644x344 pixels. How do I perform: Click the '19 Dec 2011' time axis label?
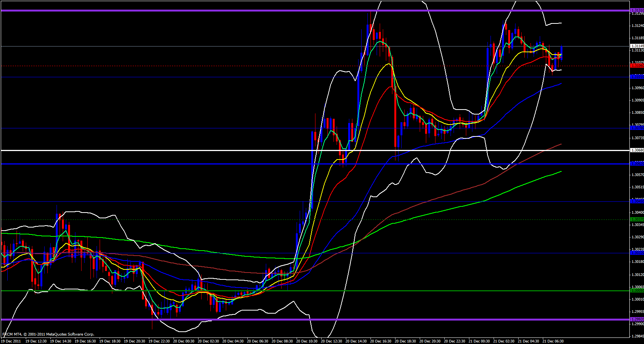point(11,341)
